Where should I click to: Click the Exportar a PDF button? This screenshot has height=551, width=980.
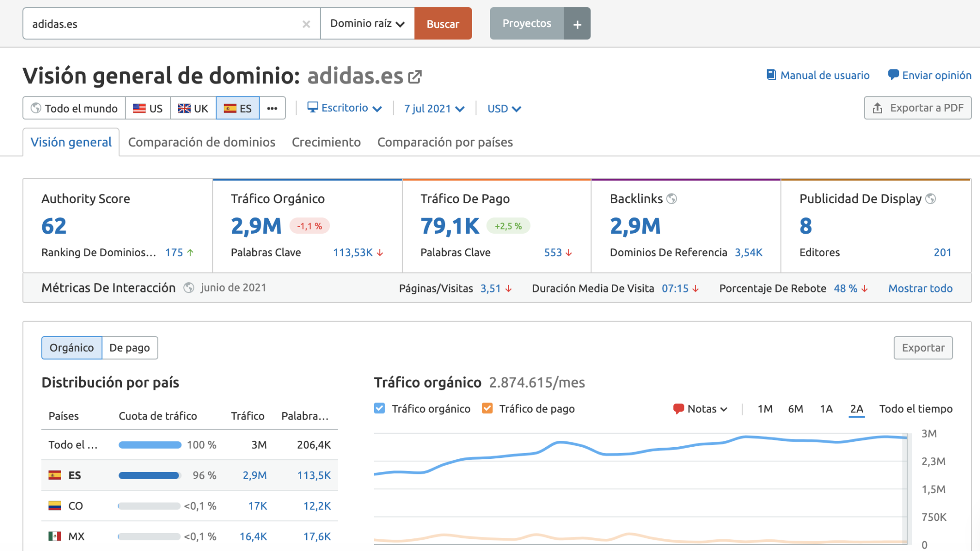pyautogui.click(x=917, y=108)
